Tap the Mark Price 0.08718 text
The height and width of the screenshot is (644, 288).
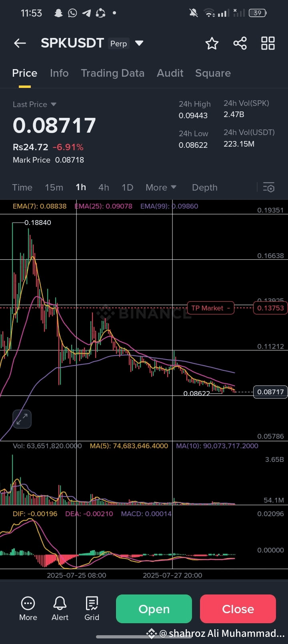tap(48, 160)
